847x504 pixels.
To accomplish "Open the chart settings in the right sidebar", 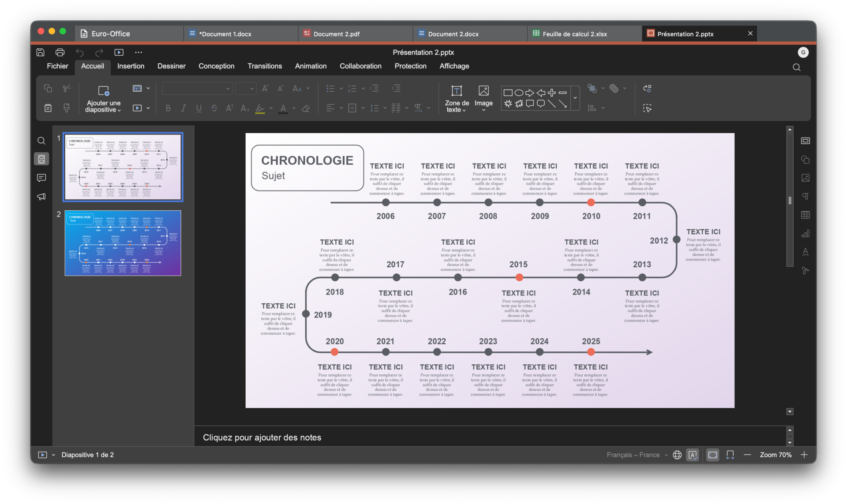I will tap(805, 233).
